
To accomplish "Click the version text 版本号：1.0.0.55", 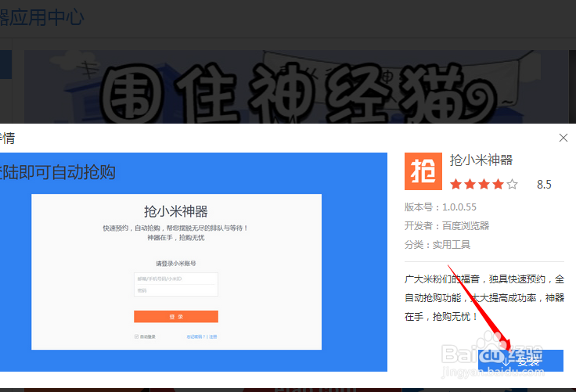I will pyautogui.click(x=441, y=207).
